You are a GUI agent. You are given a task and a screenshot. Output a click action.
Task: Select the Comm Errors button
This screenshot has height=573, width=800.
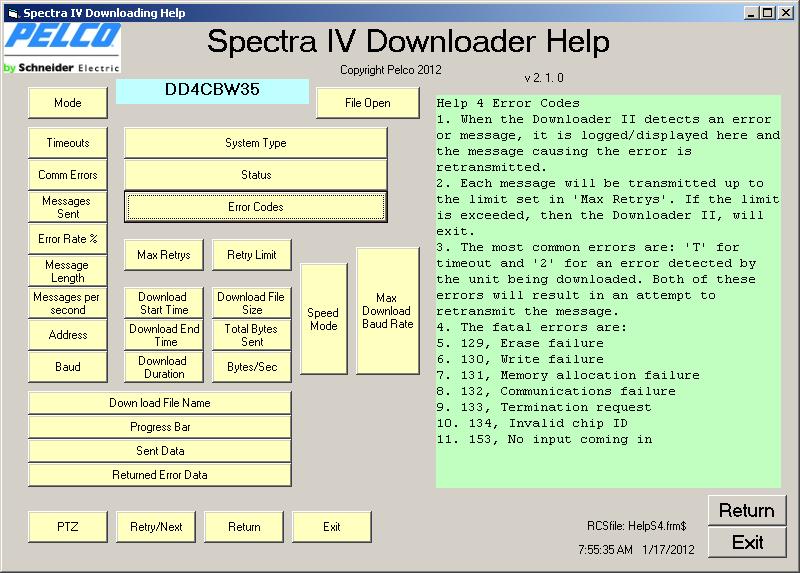point(68,175)
